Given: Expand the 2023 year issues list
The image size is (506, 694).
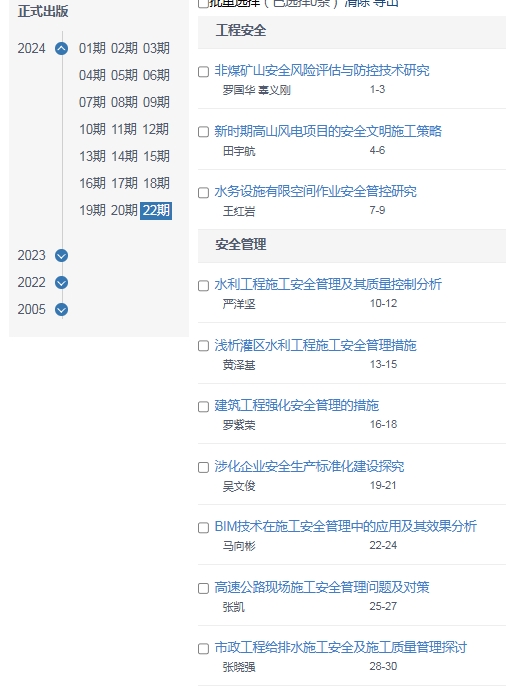Looking at the screenshot, I should (62, 255).
